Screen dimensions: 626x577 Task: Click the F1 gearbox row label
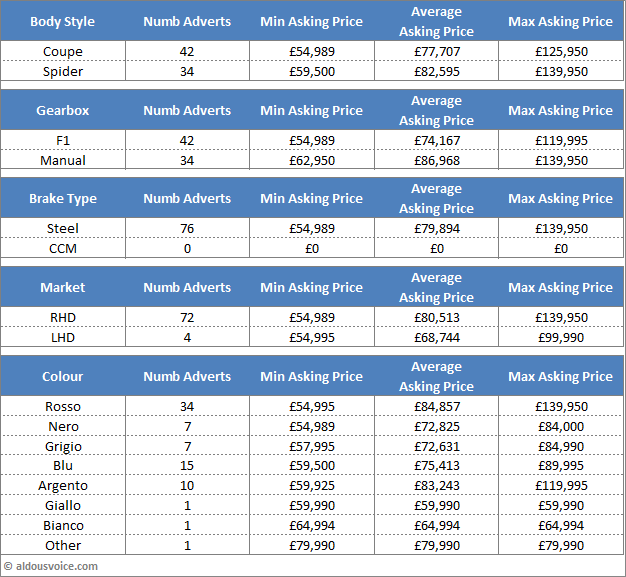pos(63,141)
